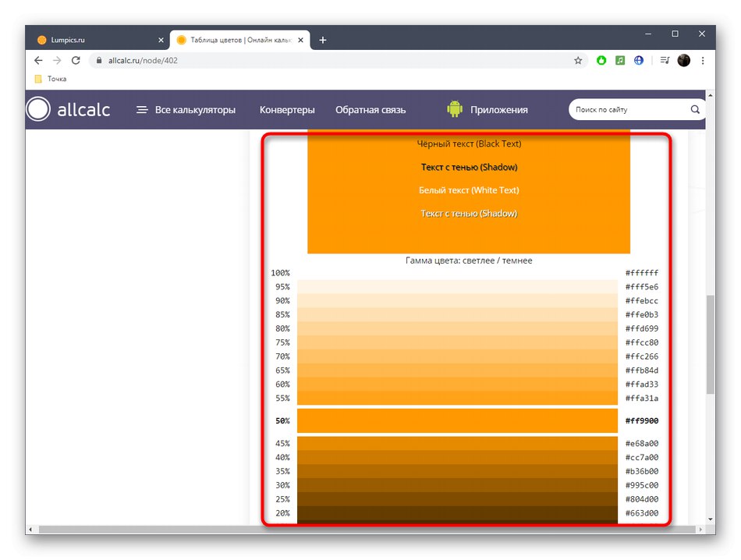741x560 pixels.
Task: Click the Белый текст (White Text) sample
Action: click(x=469, y=190)
